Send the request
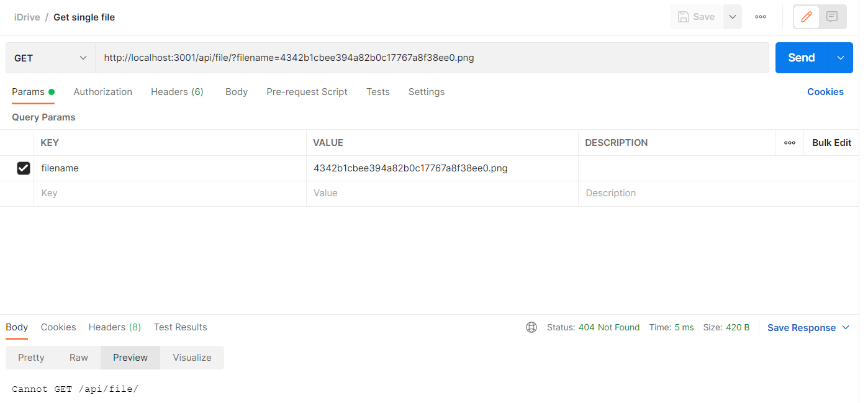This screenshot has height=403, width=868. pyautogui.click(x=802, y=58)
